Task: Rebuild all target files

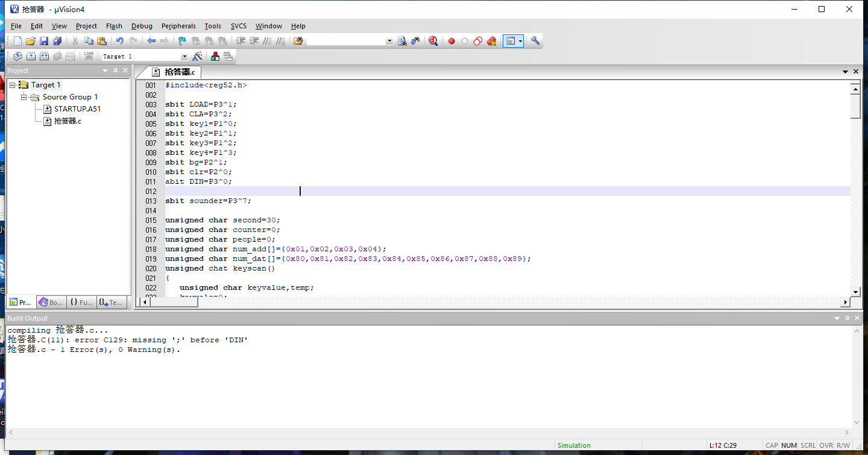Action: [x=44, y=56]
